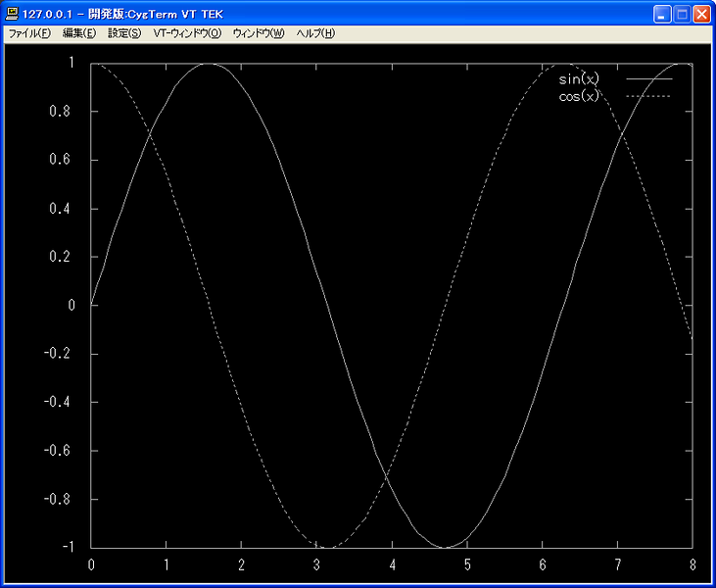Screen dimensions: 716x588
Task: Minimize the CygTerm VT TEK window
Action: [x=663, y=15]
